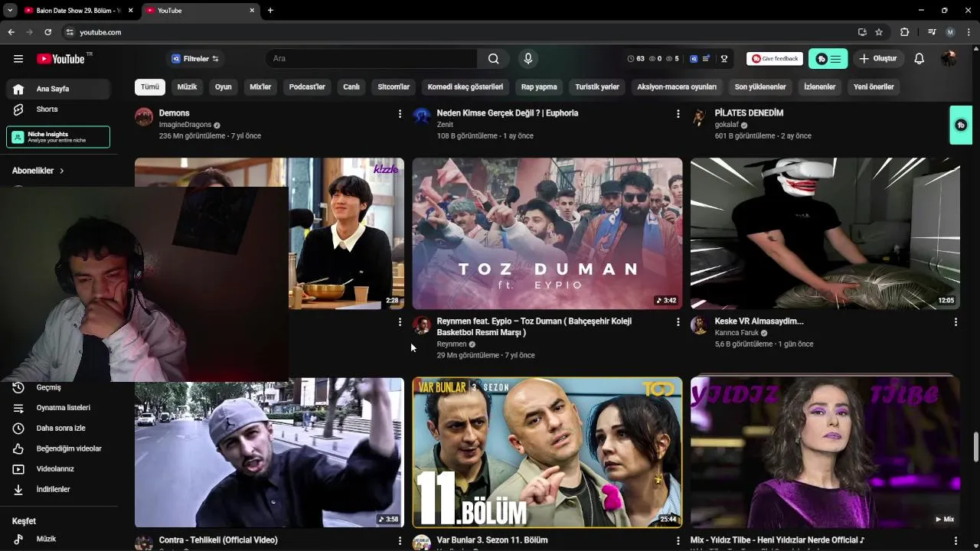Select the Son yüklenenler chip
Image resolution: width=980 pixels, height=551 pixels.
coord(760,87)
